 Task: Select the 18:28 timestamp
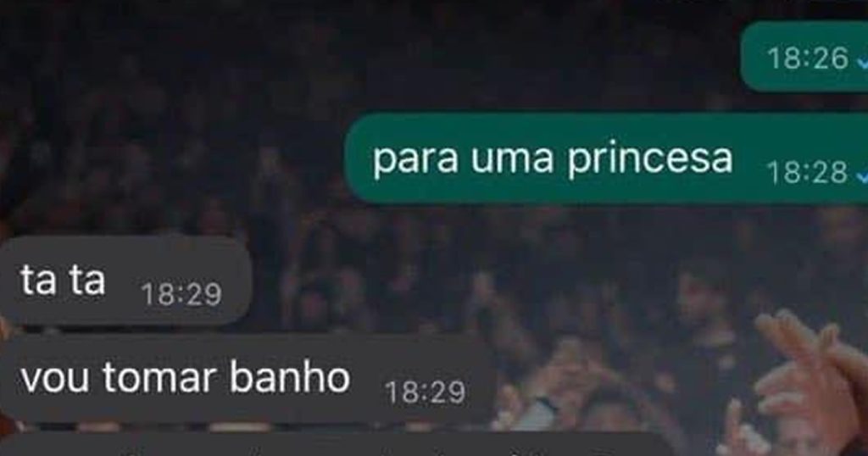(x=807, y=173)
